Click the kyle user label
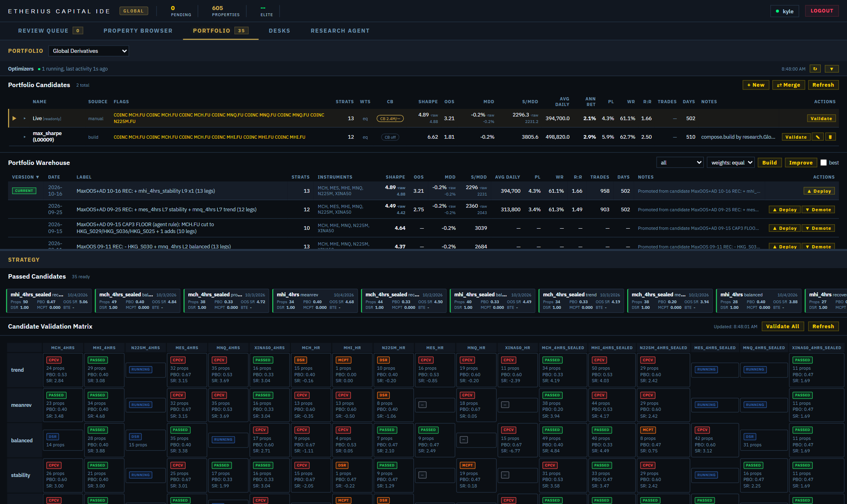This screenshot has height=504, width=847. (788, 11)
